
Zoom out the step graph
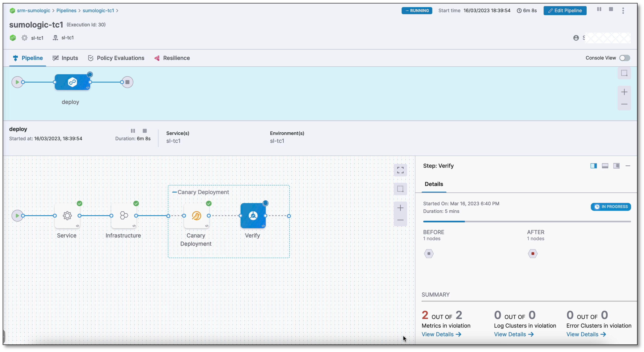coord(400,220)
